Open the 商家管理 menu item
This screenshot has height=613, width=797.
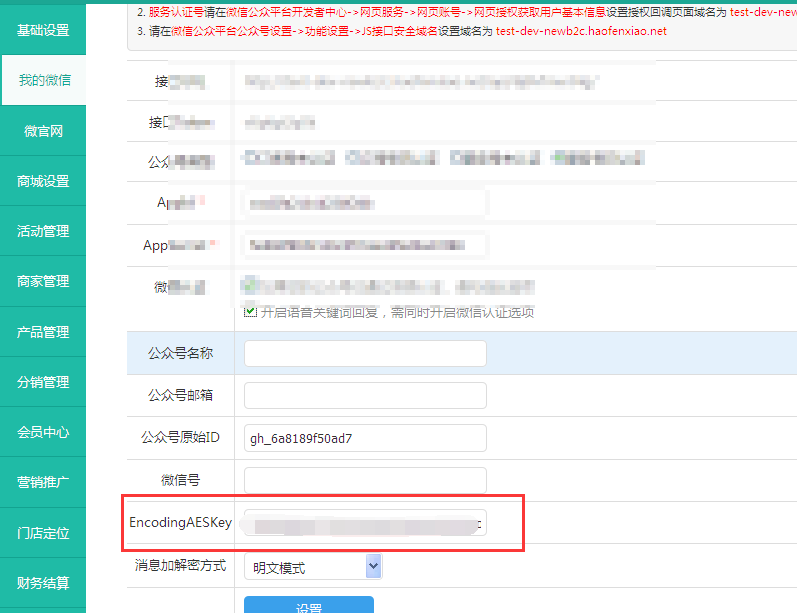pyautogui.click(x=43, y=281)
